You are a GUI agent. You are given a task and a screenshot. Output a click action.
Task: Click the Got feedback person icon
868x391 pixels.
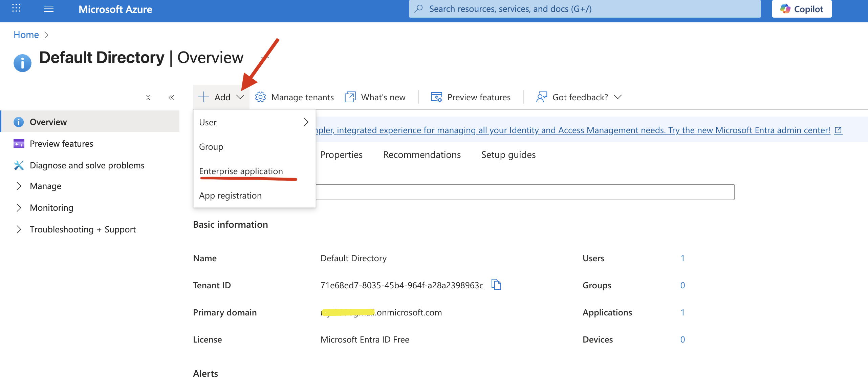pyautogui.click(x=542, y=97)
